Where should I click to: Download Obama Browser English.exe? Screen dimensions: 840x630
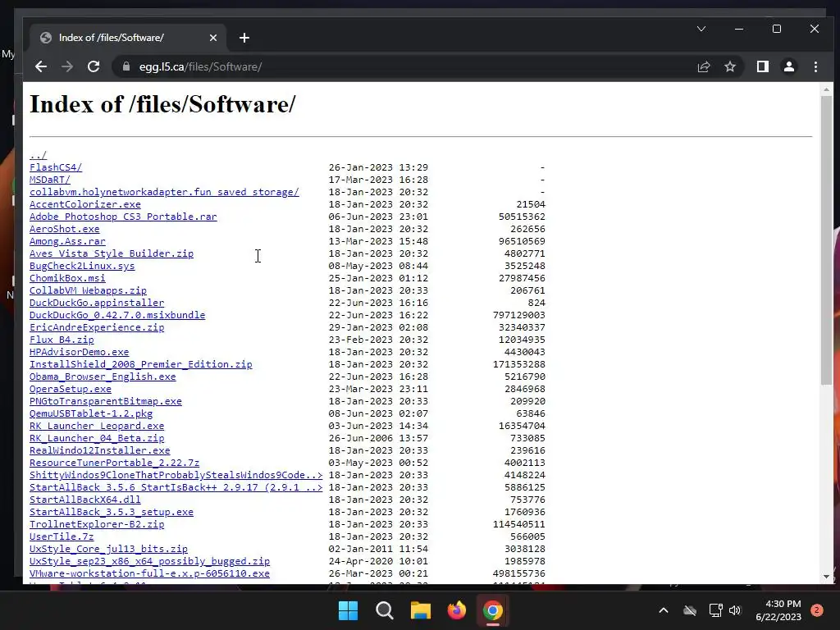pos(103,377)
